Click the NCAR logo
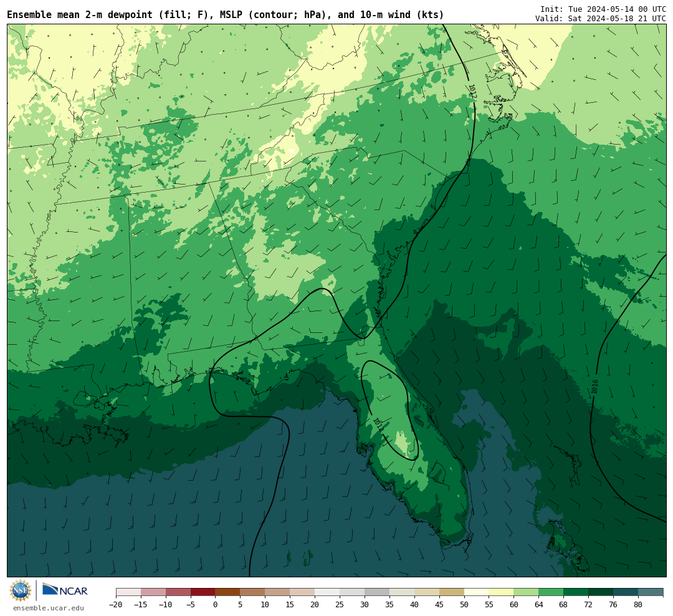The image size is (673, 616). point(65,590)
